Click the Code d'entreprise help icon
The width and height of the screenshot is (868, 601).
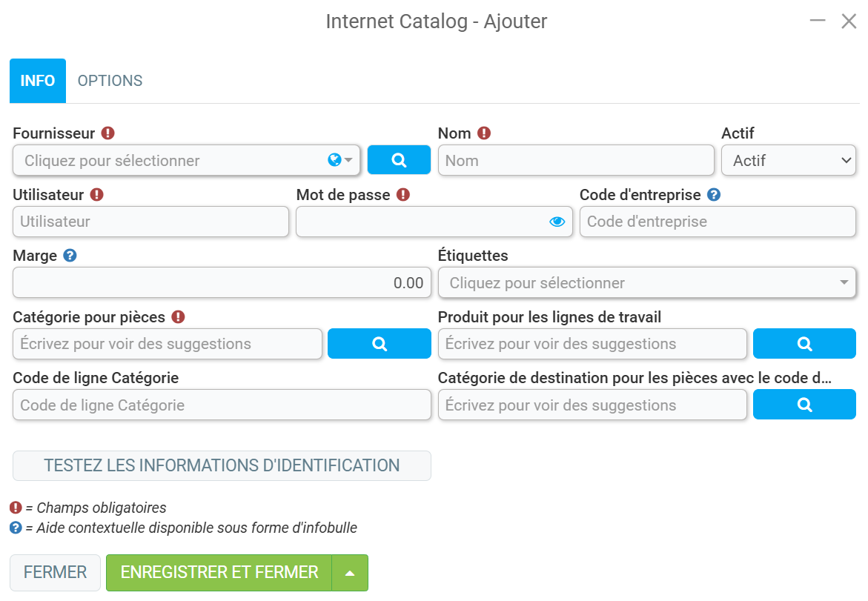(714, 195)
